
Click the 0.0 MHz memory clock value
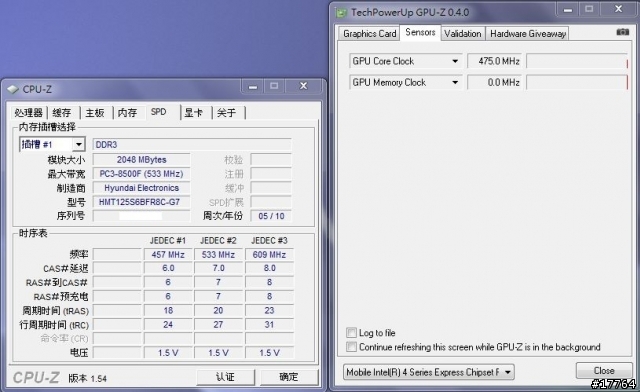pos(494,82)
